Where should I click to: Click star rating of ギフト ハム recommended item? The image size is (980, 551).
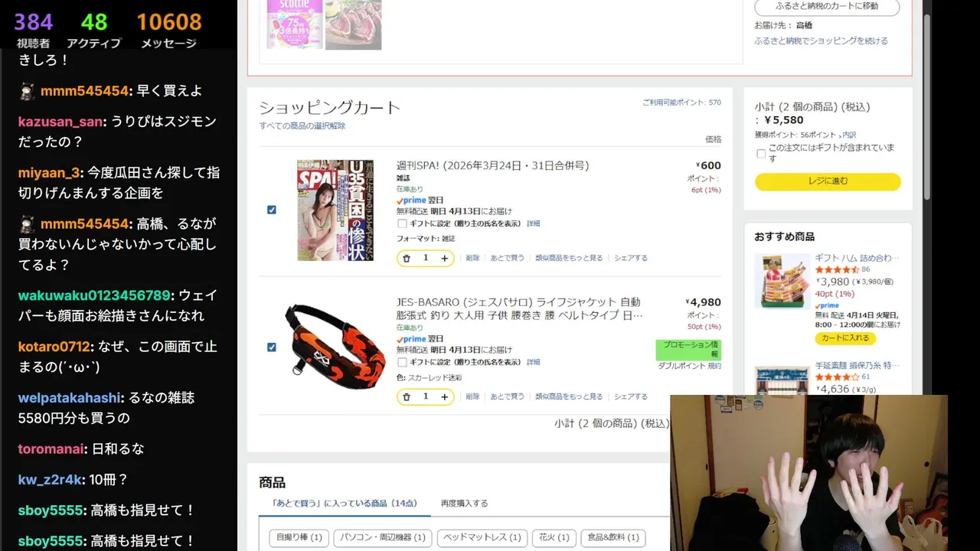837,269
